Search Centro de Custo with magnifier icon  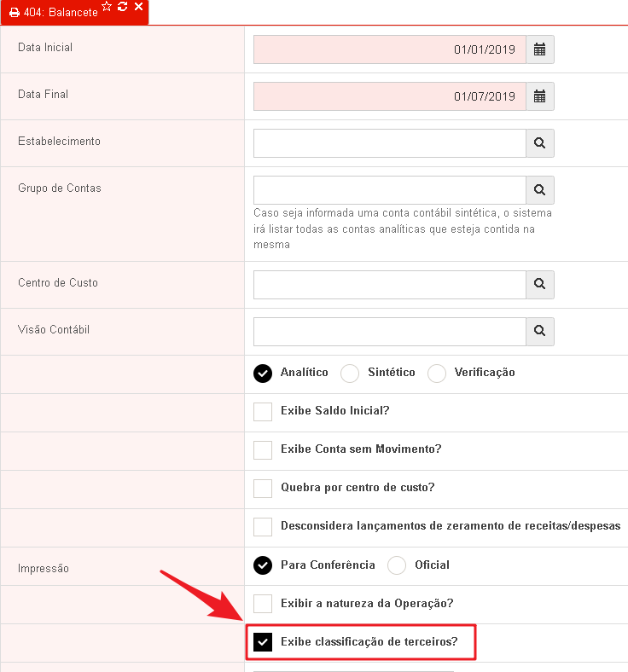(540, 284)
